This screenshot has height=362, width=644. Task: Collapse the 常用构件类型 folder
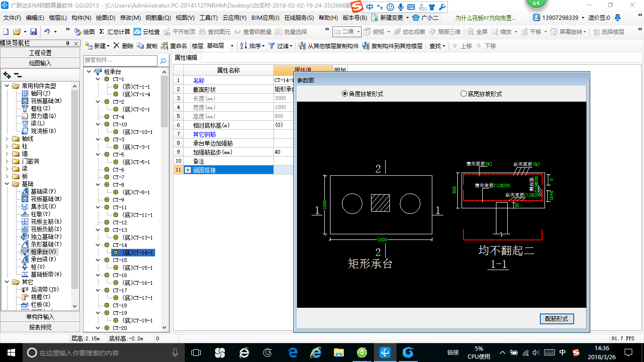coord(7,86)
